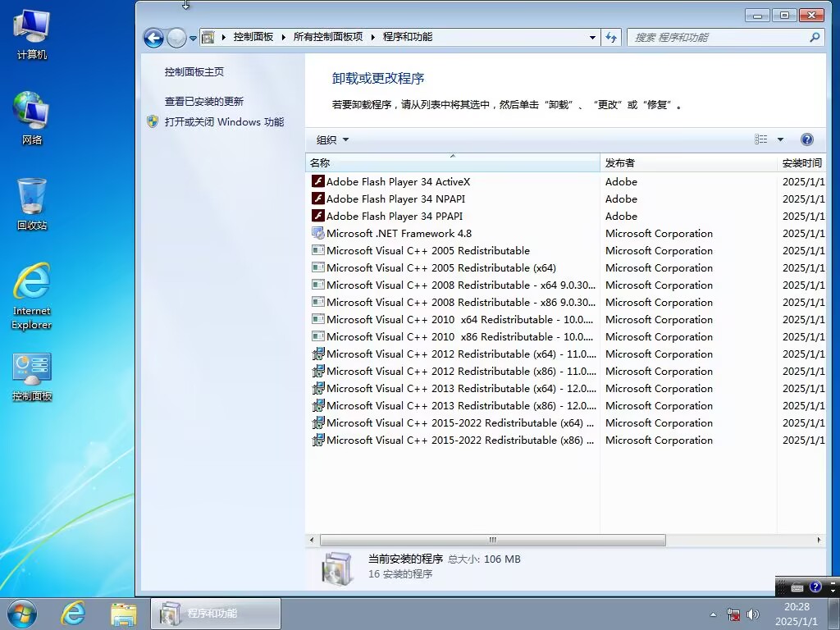This screenshot has width=840, height=630.
Task: Select Microsoft Visual C++ 2015-2022 (x86) row text
Action: tap(460, 440)
